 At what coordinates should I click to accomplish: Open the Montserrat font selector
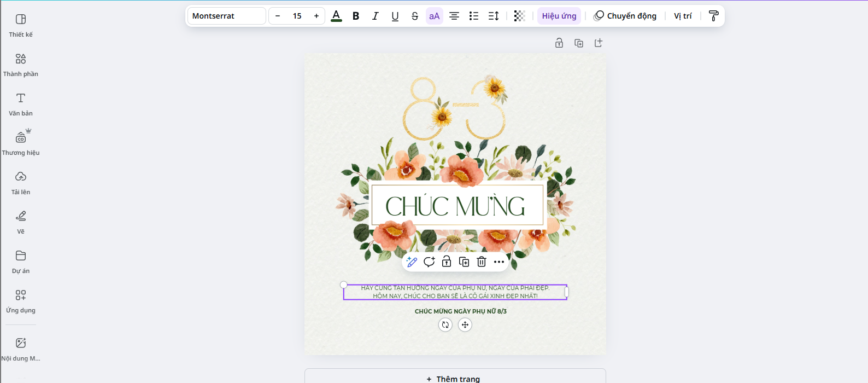tap(226, 16)
